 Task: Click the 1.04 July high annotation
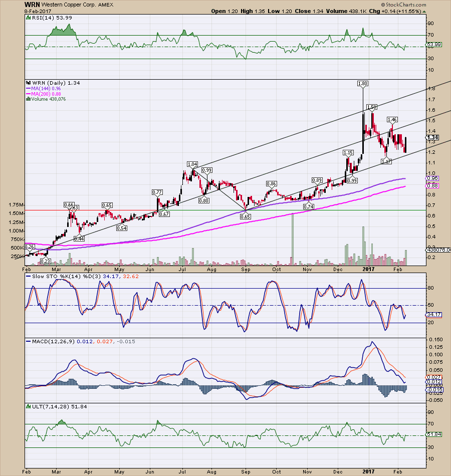pyautogui.click(x=192, y=164)
